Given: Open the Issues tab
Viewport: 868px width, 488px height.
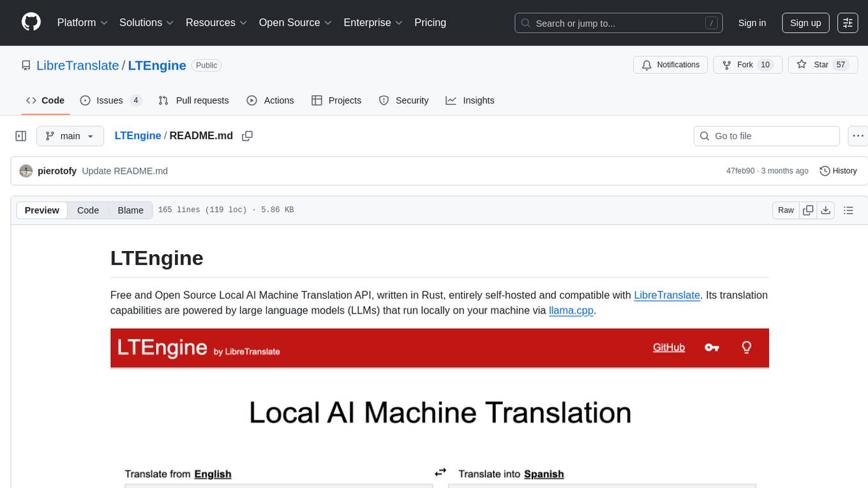Looking at the screenshot, I should click(110, 100).
